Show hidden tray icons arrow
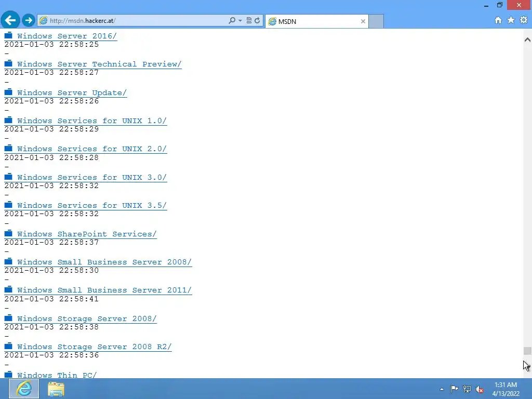 (442, 389)
